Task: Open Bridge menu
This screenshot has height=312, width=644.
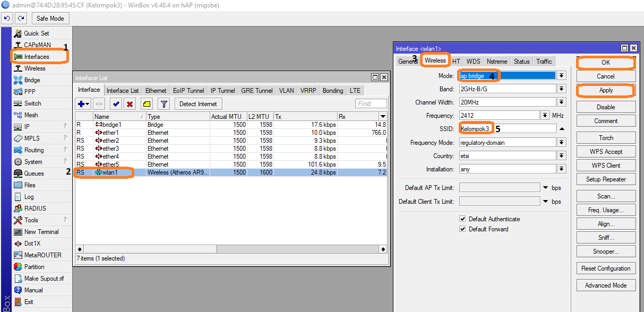Action: [x=32, y=80]
